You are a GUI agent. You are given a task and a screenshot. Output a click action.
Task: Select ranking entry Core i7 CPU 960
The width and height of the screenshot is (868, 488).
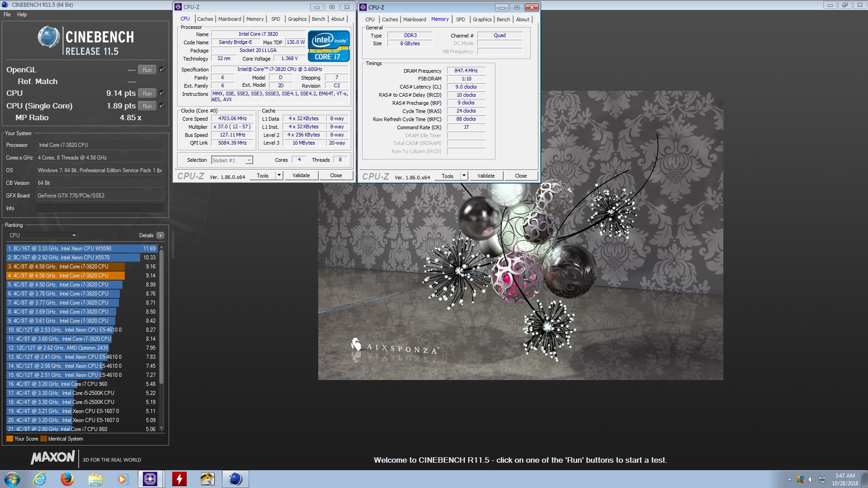(82, 384)
